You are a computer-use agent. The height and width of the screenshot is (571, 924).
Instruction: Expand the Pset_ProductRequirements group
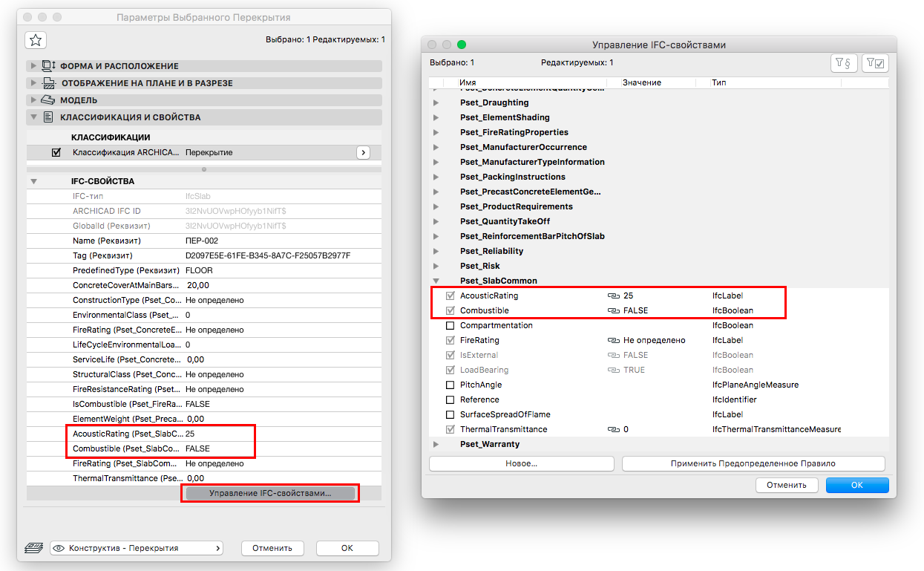[x=436, y=206]
